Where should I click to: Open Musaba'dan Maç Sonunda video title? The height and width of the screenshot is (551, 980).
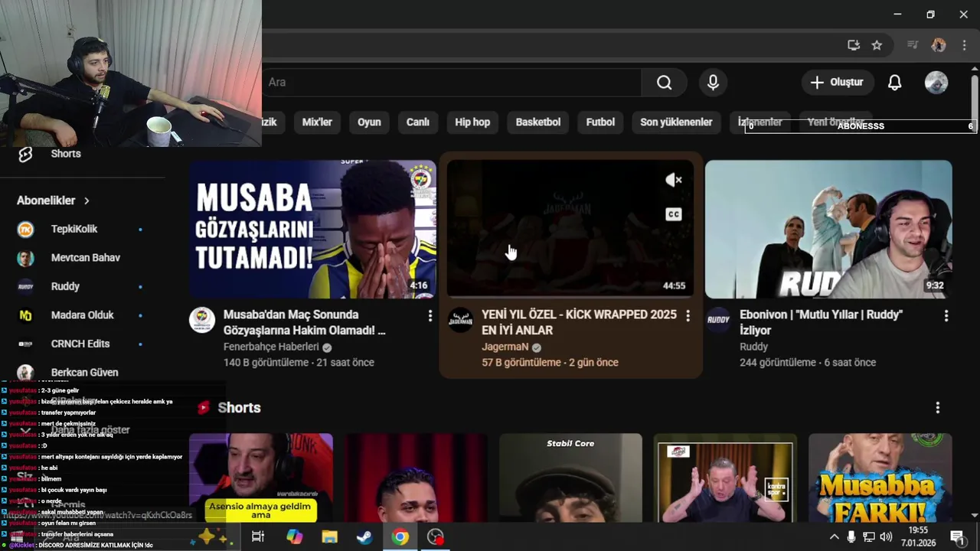(305, 322)
